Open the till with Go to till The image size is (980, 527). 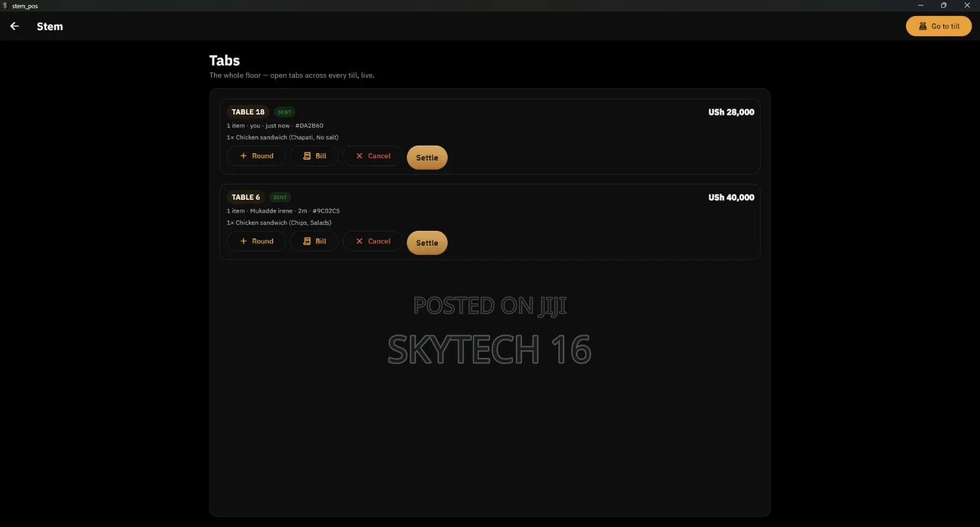[938, 26]
